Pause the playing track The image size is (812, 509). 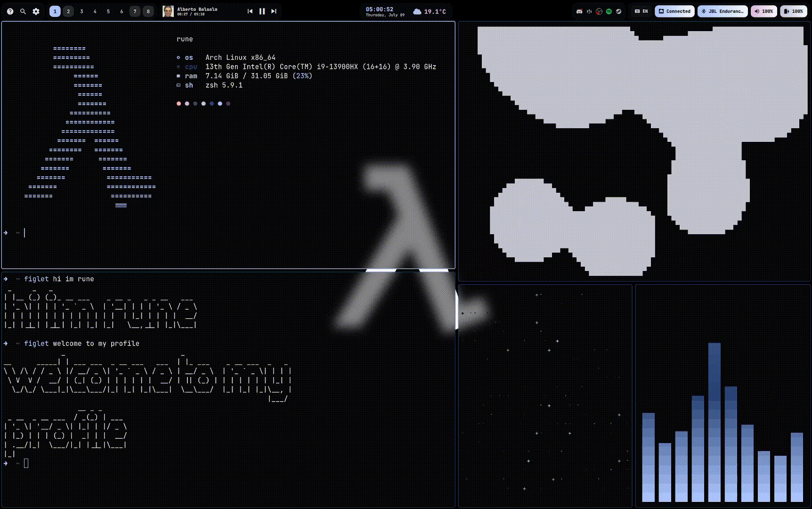click(262, 11)
